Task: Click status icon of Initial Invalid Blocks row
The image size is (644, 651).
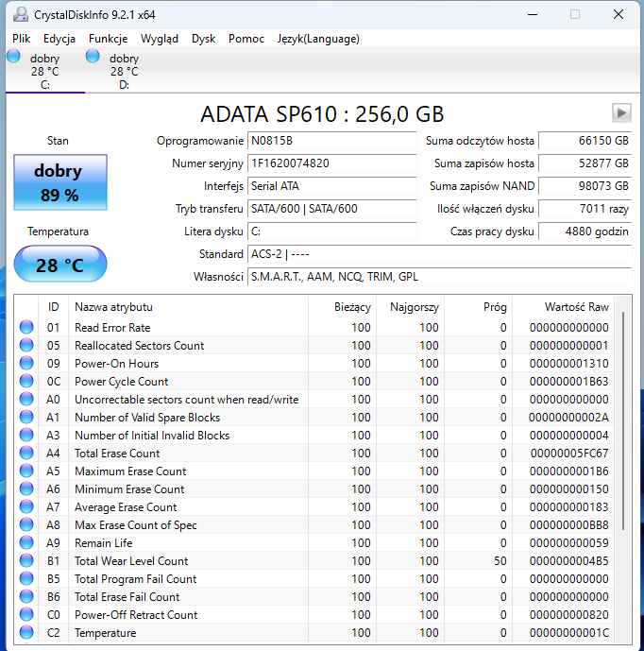Action: [x=26, y=436]
